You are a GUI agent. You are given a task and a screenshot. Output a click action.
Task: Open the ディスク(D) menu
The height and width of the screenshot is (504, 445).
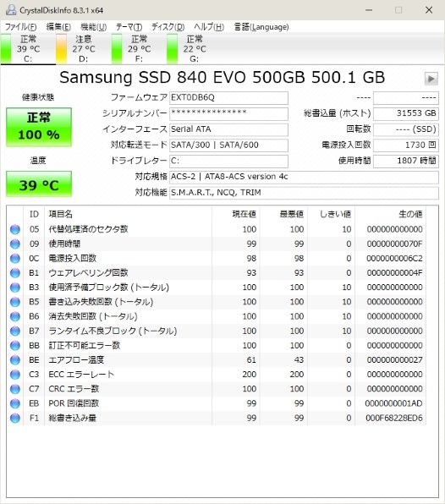click(x=168, y=27)
